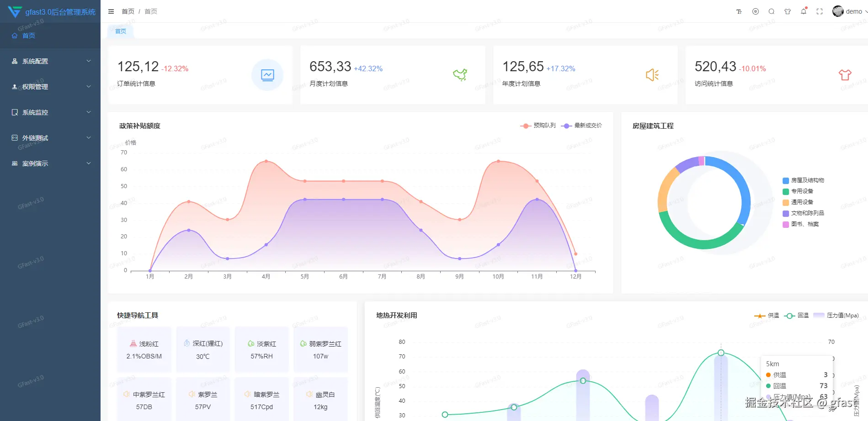Toggle the 最新成交价 legend series

pyautogui.click(x=581, y=126)
